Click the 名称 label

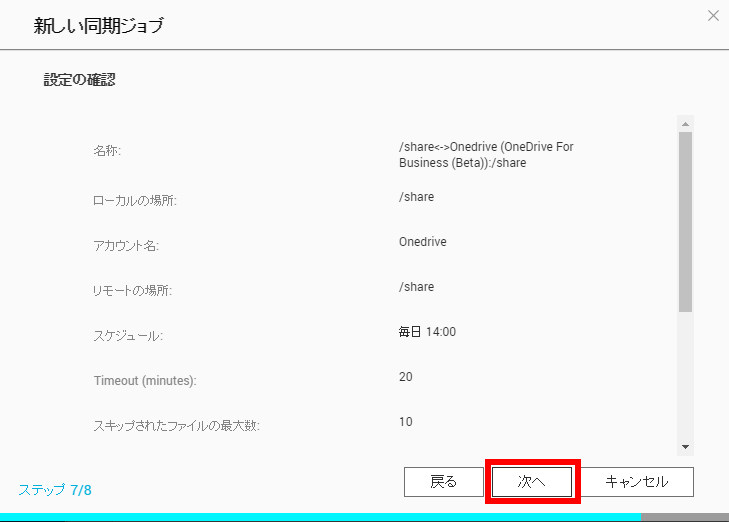pyautogui.click(x=107, y=151)
